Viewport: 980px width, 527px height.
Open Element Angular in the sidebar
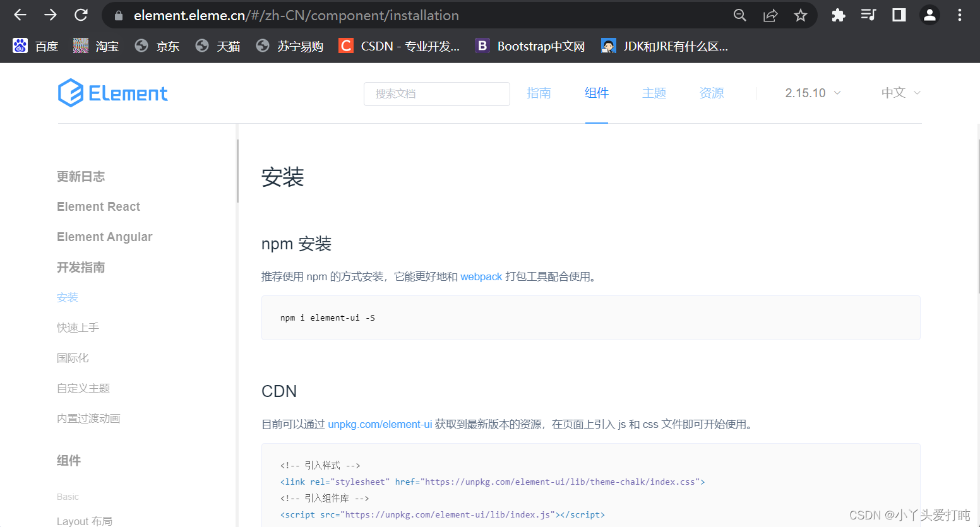point(105,237)
